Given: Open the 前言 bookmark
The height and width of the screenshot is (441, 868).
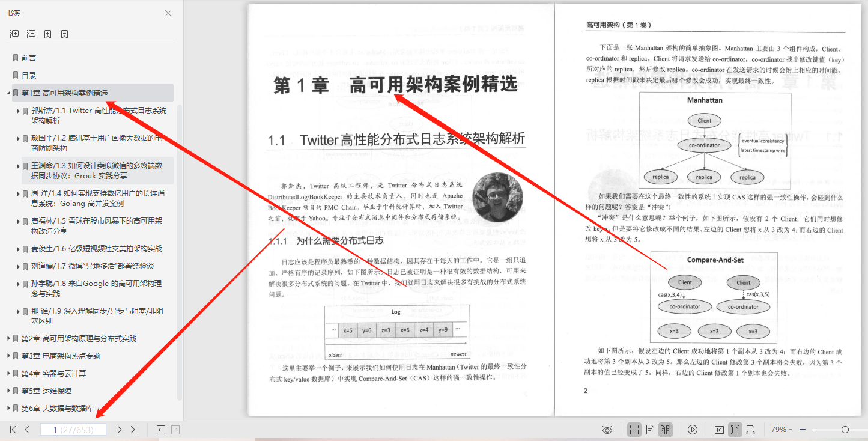Looking at the screenshot, I should click(29, 58).
